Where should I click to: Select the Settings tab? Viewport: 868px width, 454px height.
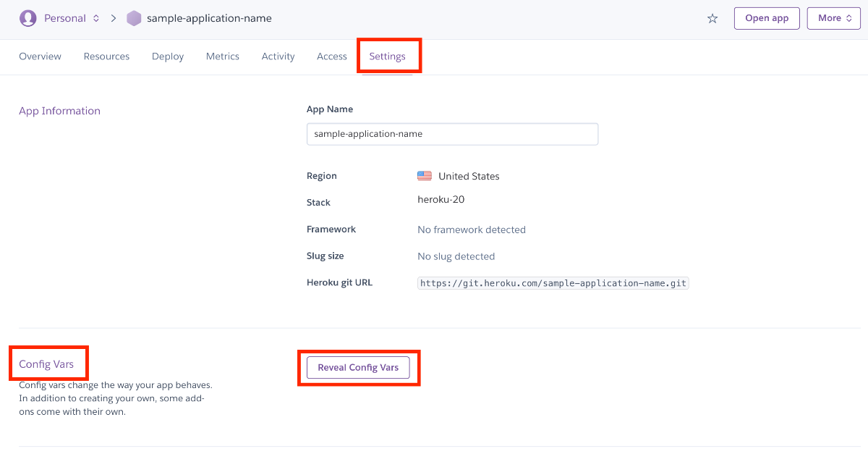coord(387,56)
